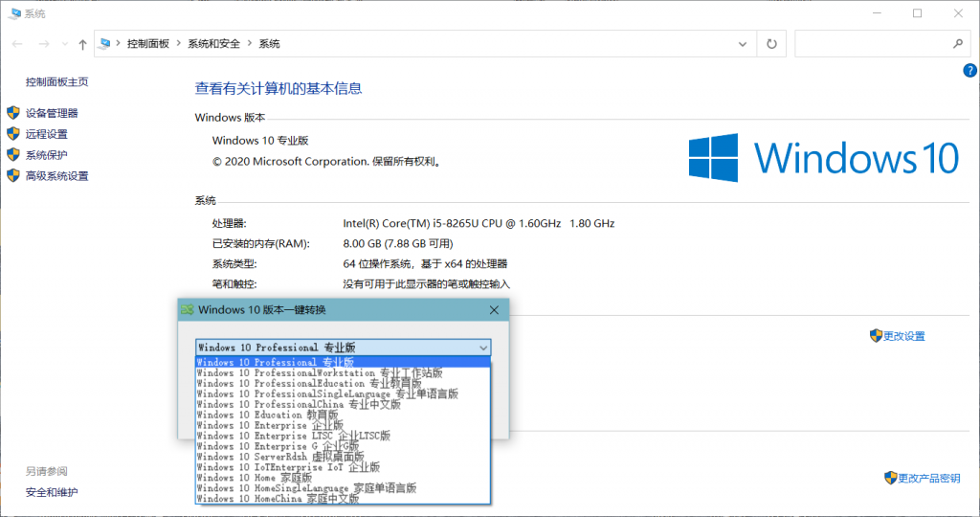Select Windows 10 Professional 专业版 option
Screen dimensions: 980x517
(x=344, y=362)
